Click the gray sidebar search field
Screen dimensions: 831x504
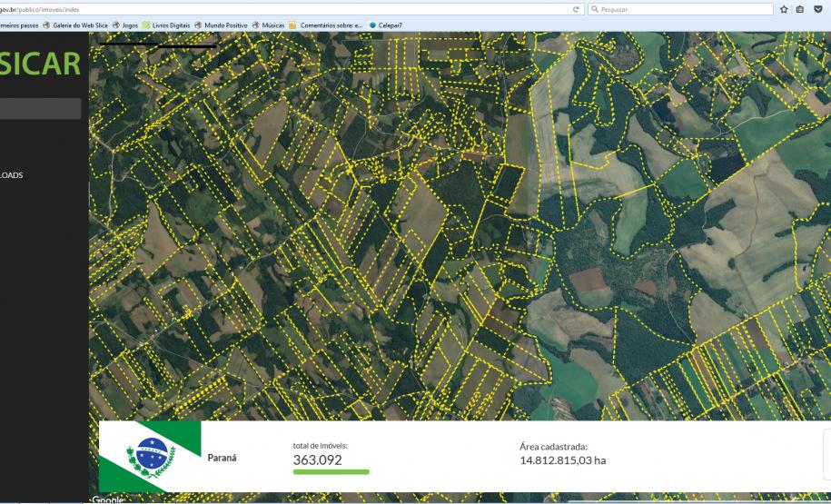(40, 109)
